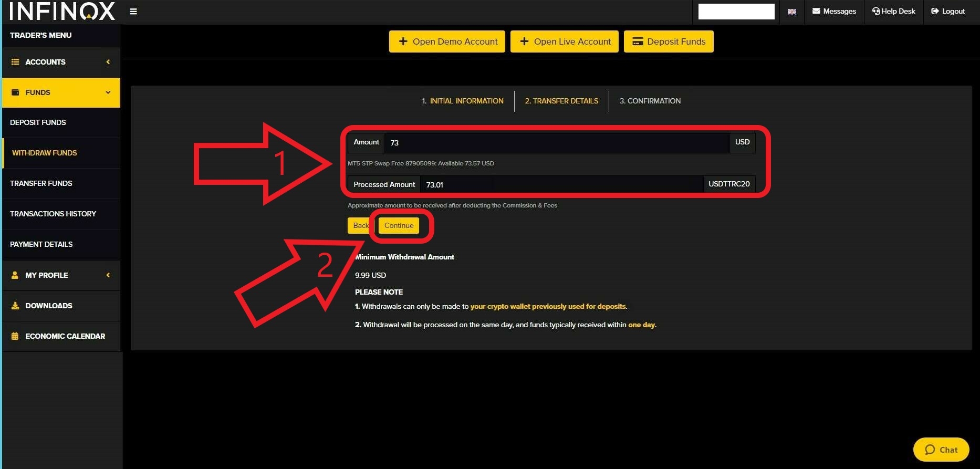This screenshot has width=980, height=469.
Task: Click the Logout exit icon
Action: pos(935,11)
